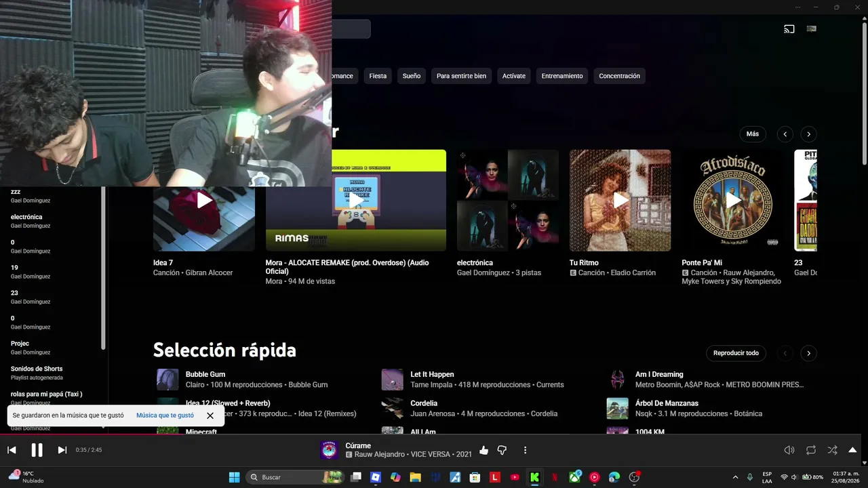The width and height of the screenshot is (868, 488).
Task: Open more options for Cúrame
Action: [525, 450]
